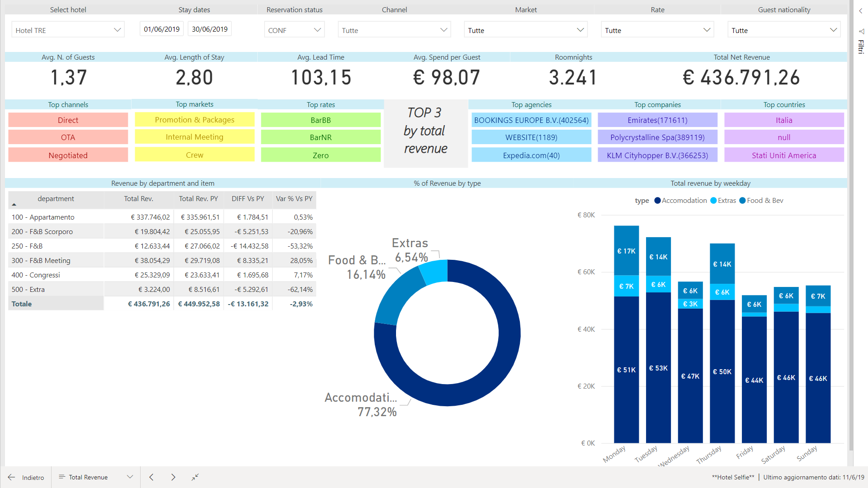Toggle Accomodation in chart legend
Viewport: 868px width, 488px height.
point(680,201)
